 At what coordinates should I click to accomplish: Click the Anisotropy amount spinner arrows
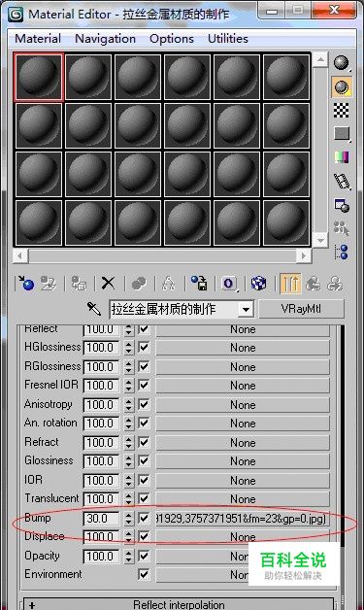pos(129,404)
